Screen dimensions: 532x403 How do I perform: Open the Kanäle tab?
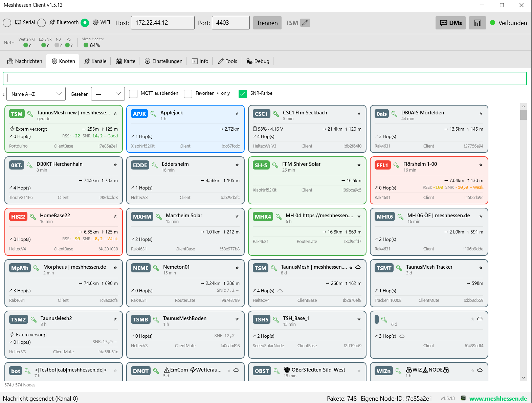(95, 61)
